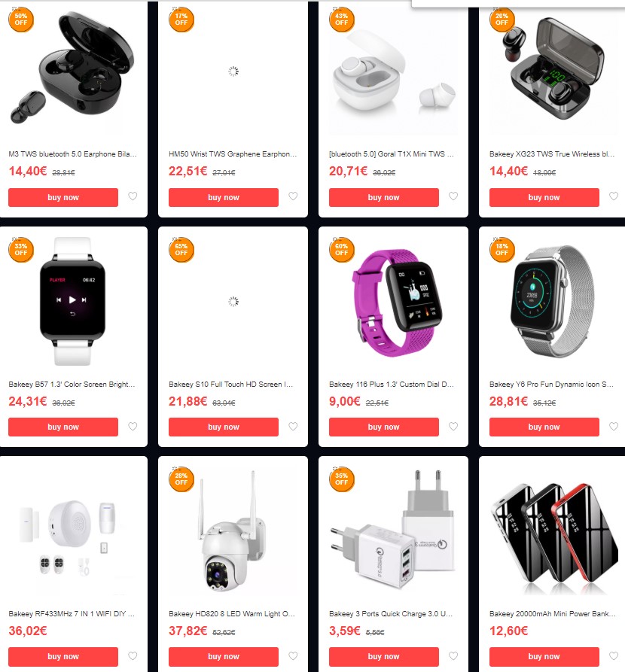Screen dimensions: 625x672
Task: Buy the Bakeey 20000mAh power bank
Action: [544, 656]
